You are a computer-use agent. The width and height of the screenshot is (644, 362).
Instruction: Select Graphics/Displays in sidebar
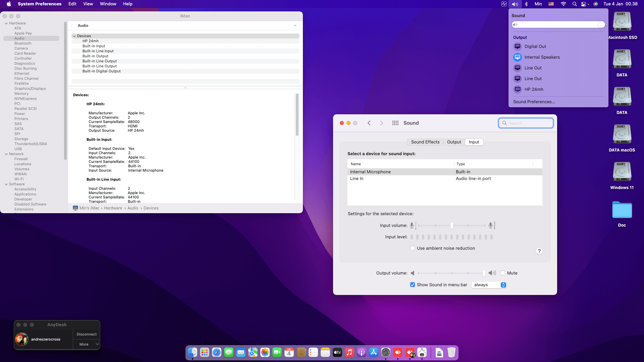[x=30, y=89]
